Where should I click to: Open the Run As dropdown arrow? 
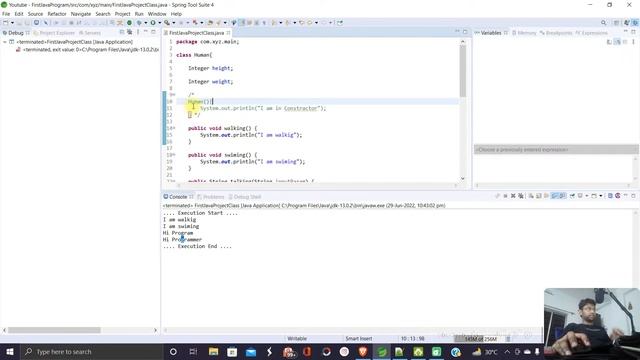(160, 23)
